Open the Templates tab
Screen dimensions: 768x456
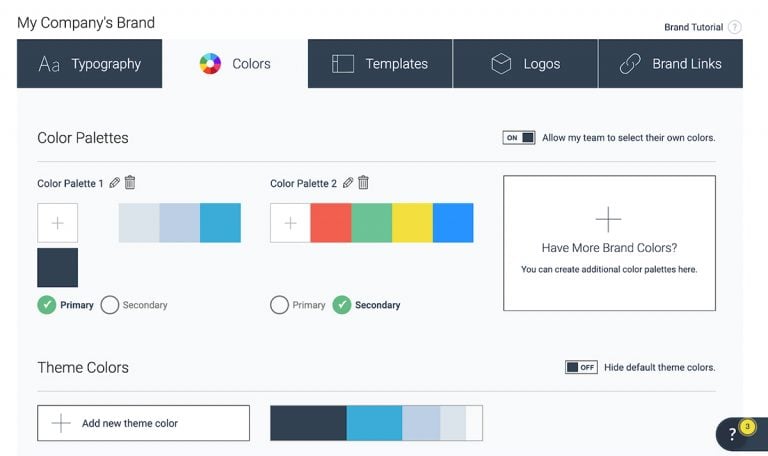click(380, 64)
